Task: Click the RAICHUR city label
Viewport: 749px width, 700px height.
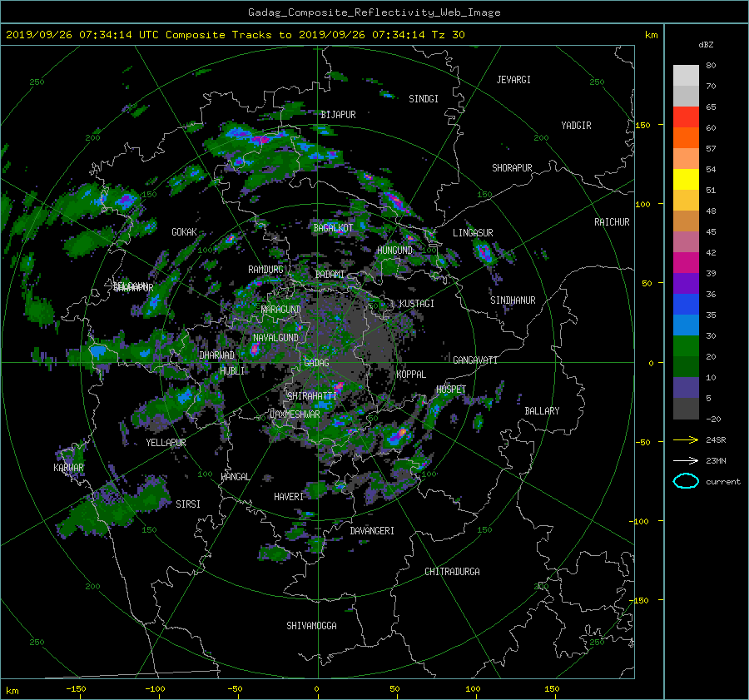Action: (x=612, y=222)
